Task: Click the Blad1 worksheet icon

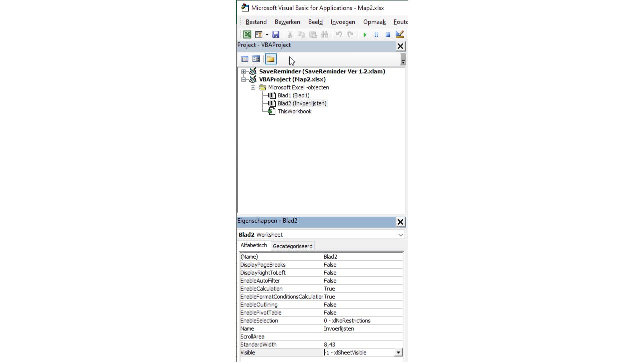Action: pyautogui.click(x=272, y=95)
